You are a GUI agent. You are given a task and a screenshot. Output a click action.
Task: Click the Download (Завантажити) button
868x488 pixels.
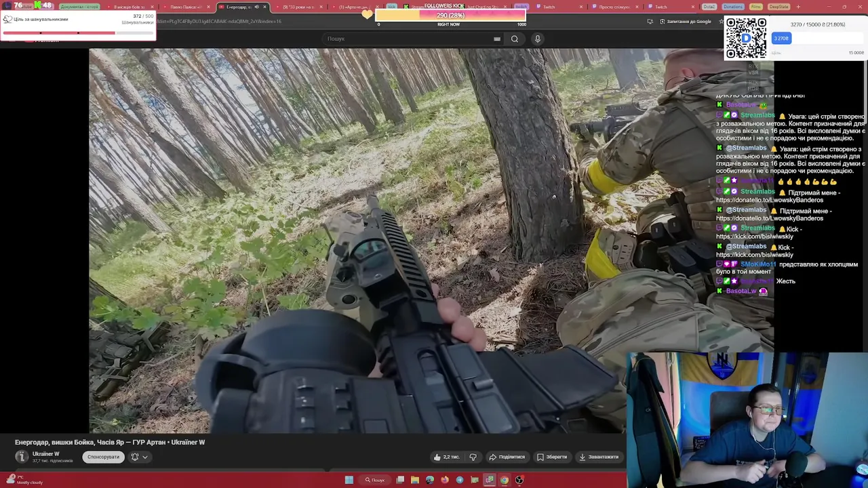598,457
